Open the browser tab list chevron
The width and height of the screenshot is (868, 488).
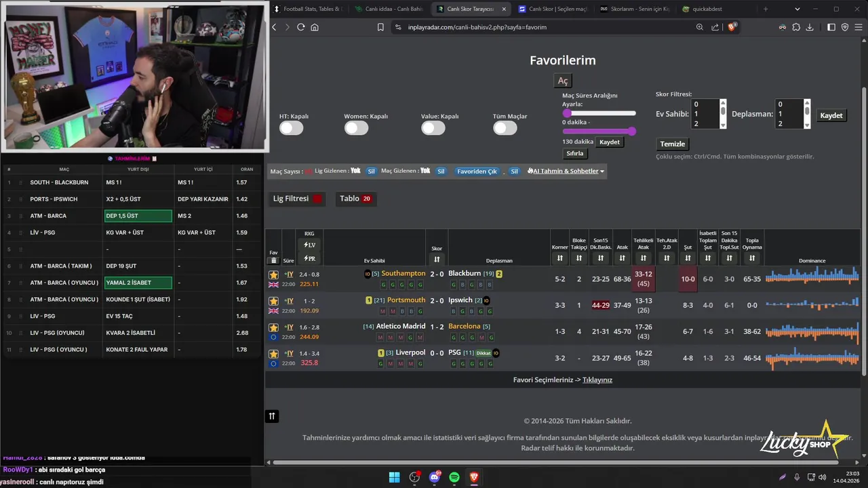(797, 9)
